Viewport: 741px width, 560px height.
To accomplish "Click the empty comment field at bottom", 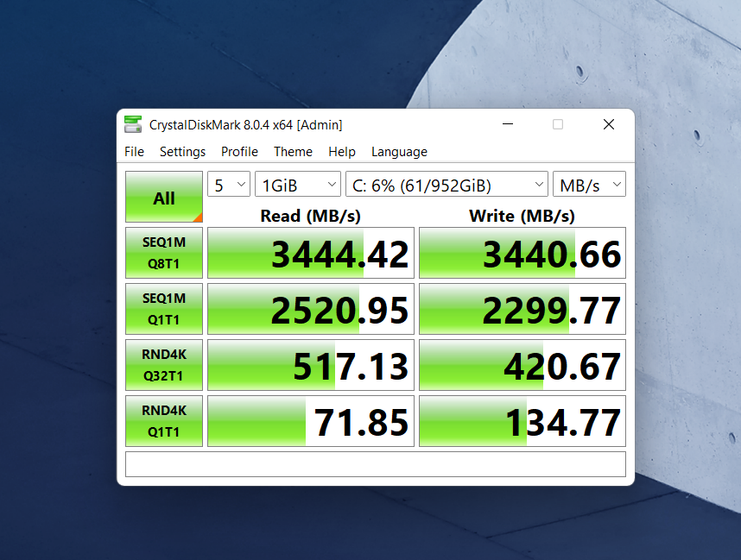I will (376, 464).
